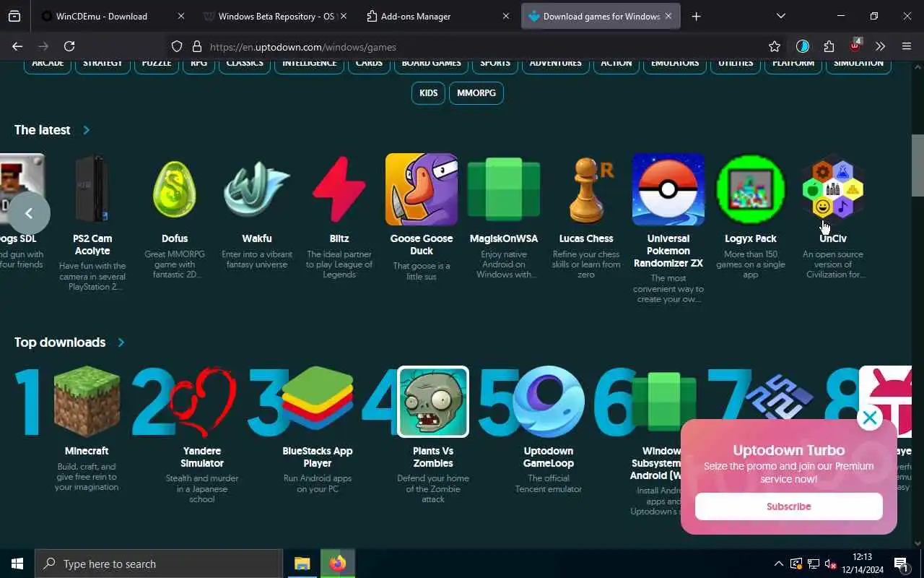Open the UnCiv title link
Image resolution: width=924 pixels, height=578 pixels.
pyautogui.click(x=833, y=238)
